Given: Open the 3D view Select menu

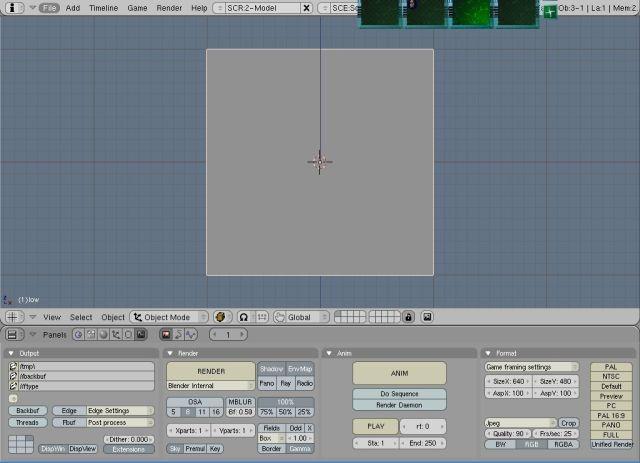Looking at the screenshot, I should coord(81,317).
